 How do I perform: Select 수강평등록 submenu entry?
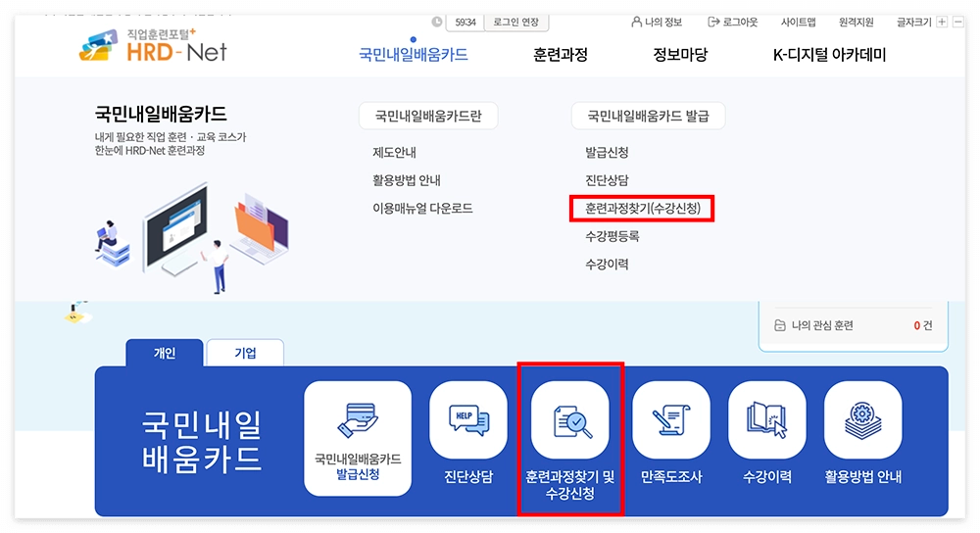pos(612,236)
